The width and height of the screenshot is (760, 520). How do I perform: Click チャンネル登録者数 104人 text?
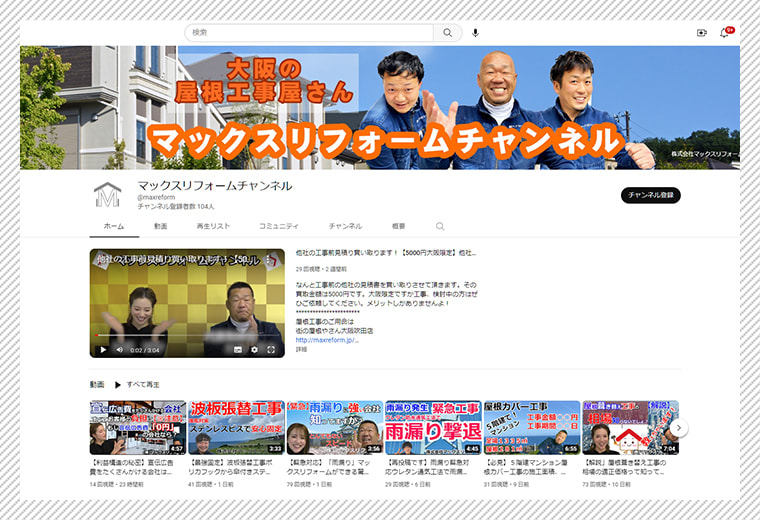coord(176,206)
